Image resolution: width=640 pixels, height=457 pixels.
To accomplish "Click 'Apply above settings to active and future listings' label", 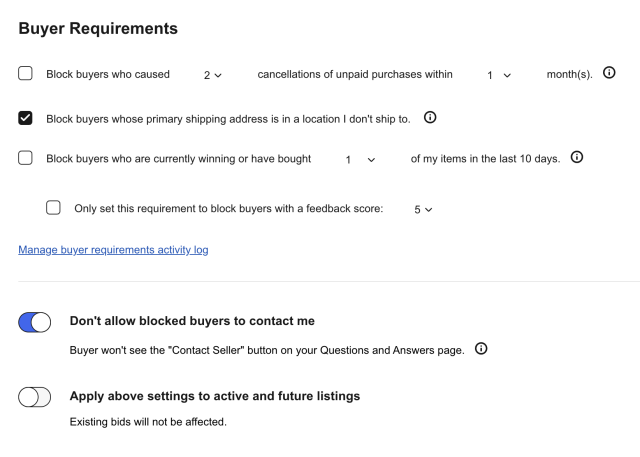I will click(x=214, y=396).
